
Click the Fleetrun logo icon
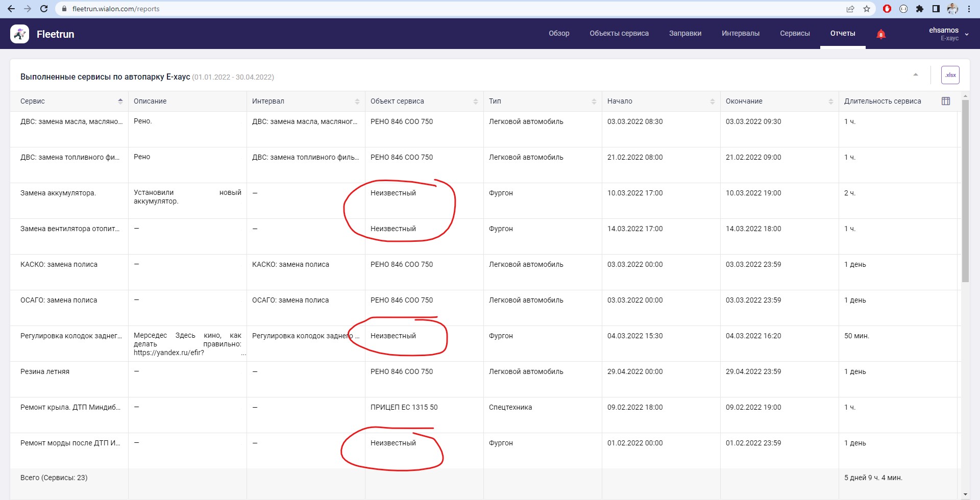point(19,34)
